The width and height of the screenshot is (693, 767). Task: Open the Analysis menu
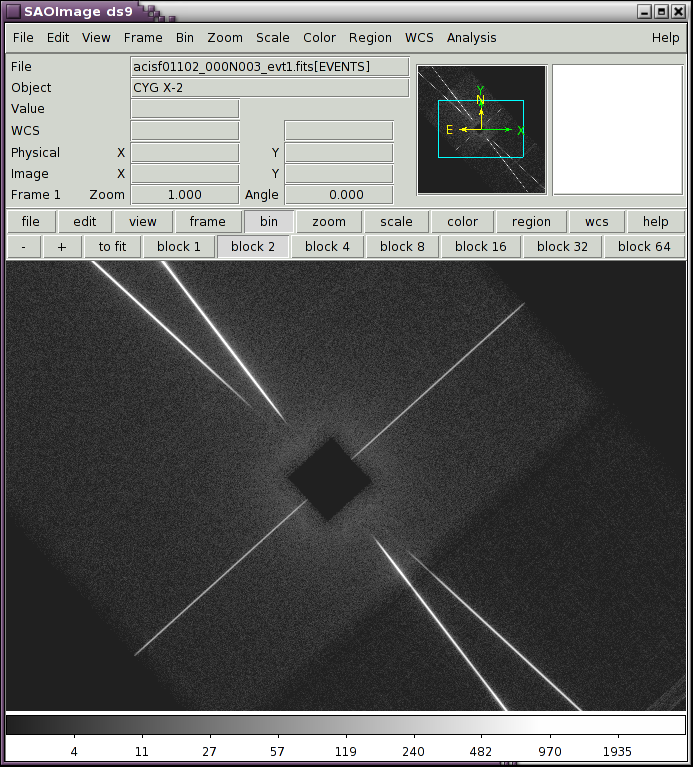(x=471, y=38)
